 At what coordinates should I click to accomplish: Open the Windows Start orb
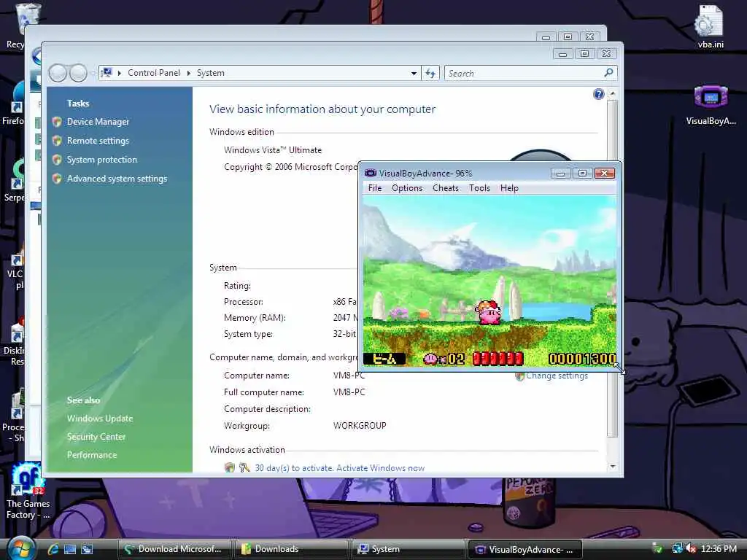pos(21,548)
